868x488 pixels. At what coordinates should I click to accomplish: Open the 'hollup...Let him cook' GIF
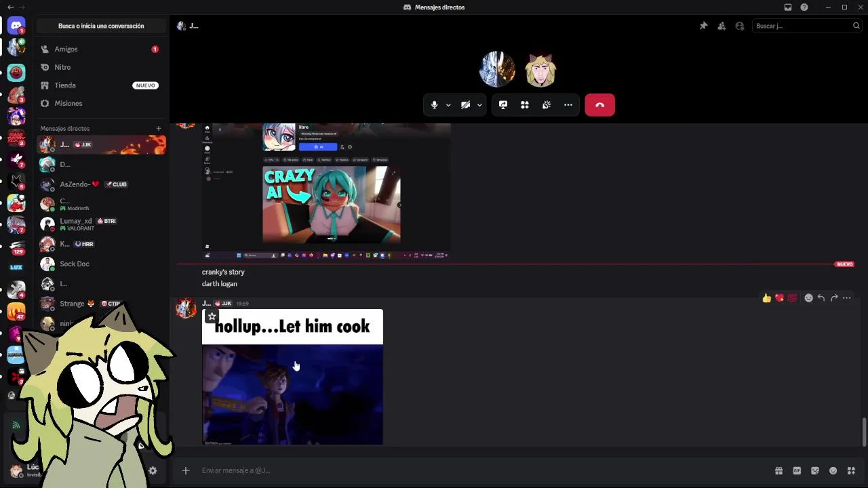(x=292, y=377)
